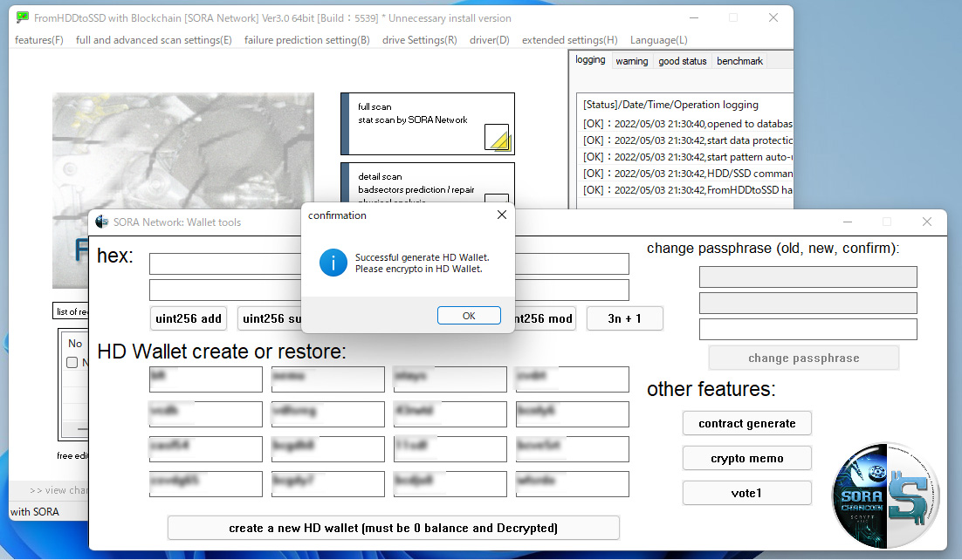Click SORA Network Wallet tools title icon
This screenshot has width=962, height=560.
click(101, 222)
